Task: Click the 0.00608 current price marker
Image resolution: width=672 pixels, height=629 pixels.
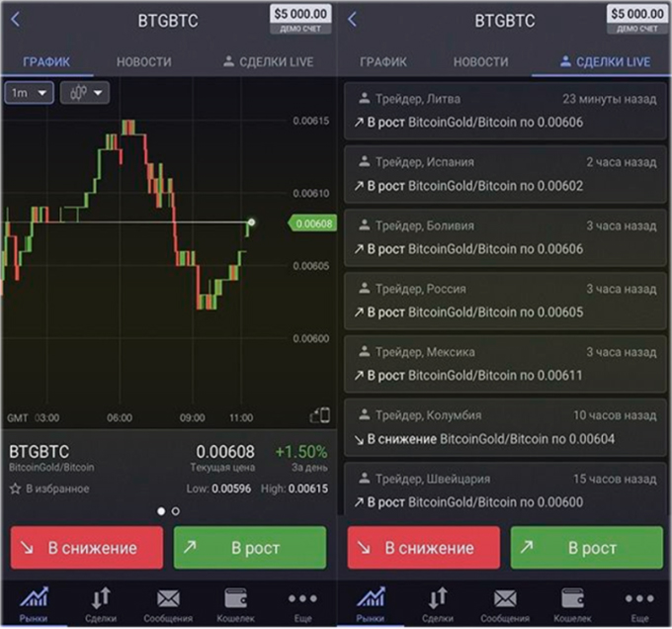Action: coord(313,224)
